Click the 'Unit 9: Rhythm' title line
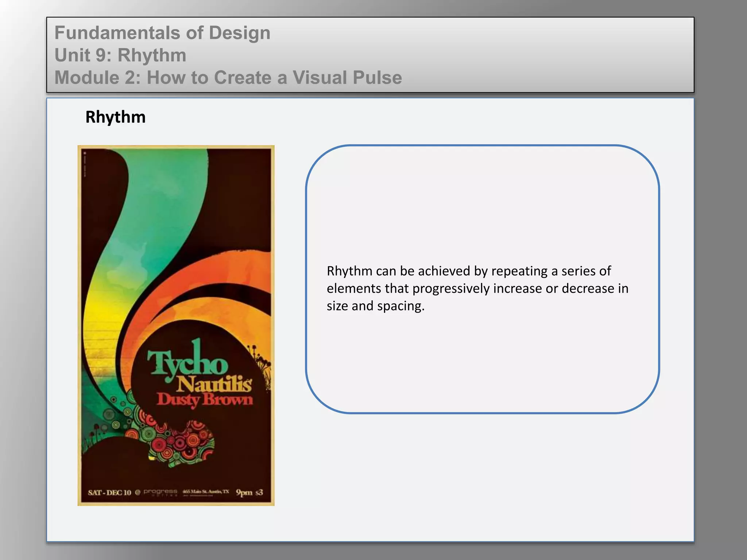747x560 pixels. click(120, 55)
